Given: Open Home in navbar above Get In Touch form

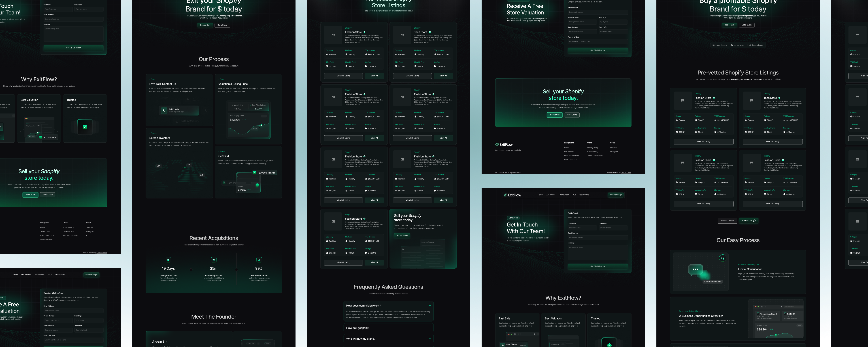Looking at the screenshot, I should pyautogui.click(x=540, y=195).
